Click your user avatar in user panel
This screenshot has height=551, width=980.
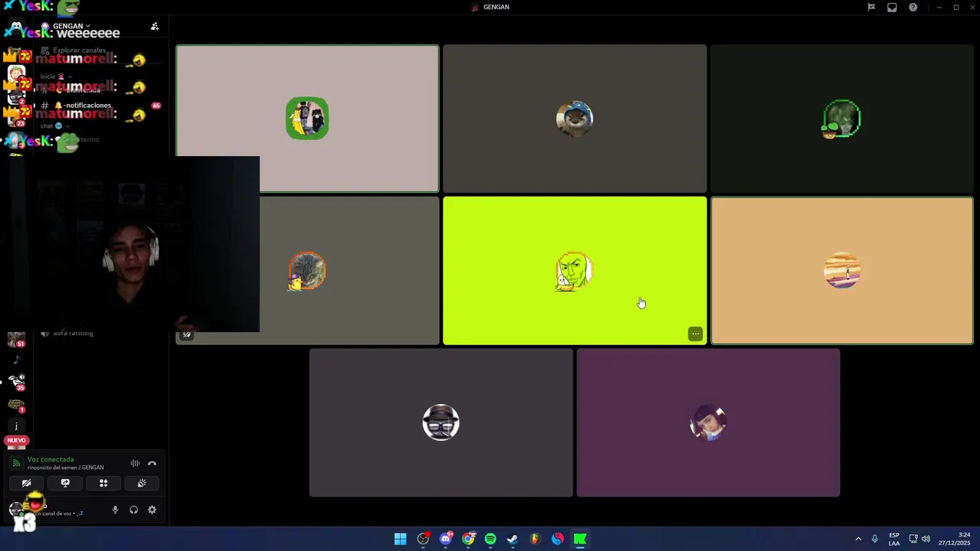click(17, 510)
